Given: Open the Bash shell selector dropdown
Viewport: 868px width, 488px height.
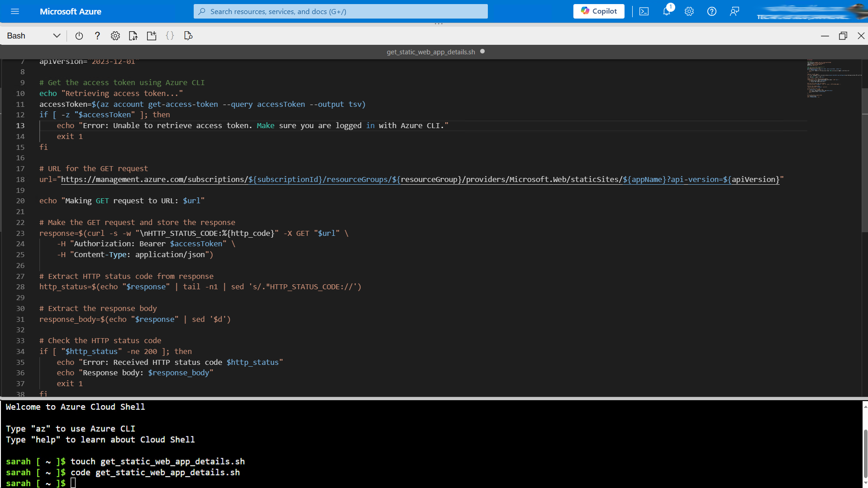Looking at the screenshot, I should tap(57, 36).
